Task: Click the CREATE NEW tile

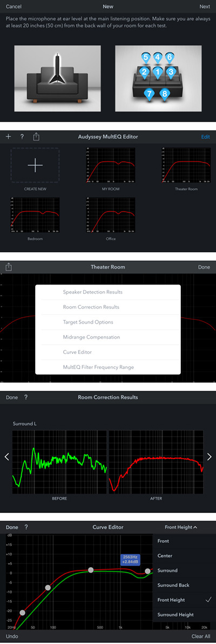Action: 35,166
